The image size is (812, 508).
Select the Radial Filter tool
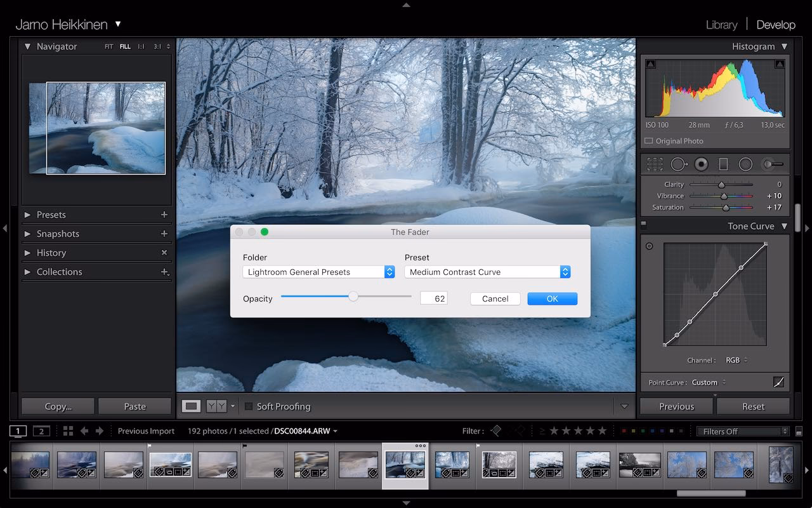click(x=746, y=164)
